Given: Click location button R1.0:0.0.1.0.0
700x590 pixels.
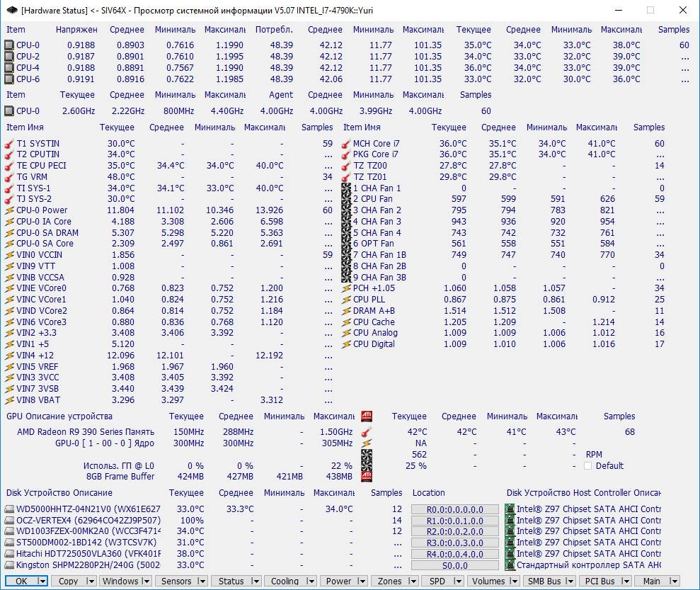Looking at the screenshot, I should (x=455, y=521).
